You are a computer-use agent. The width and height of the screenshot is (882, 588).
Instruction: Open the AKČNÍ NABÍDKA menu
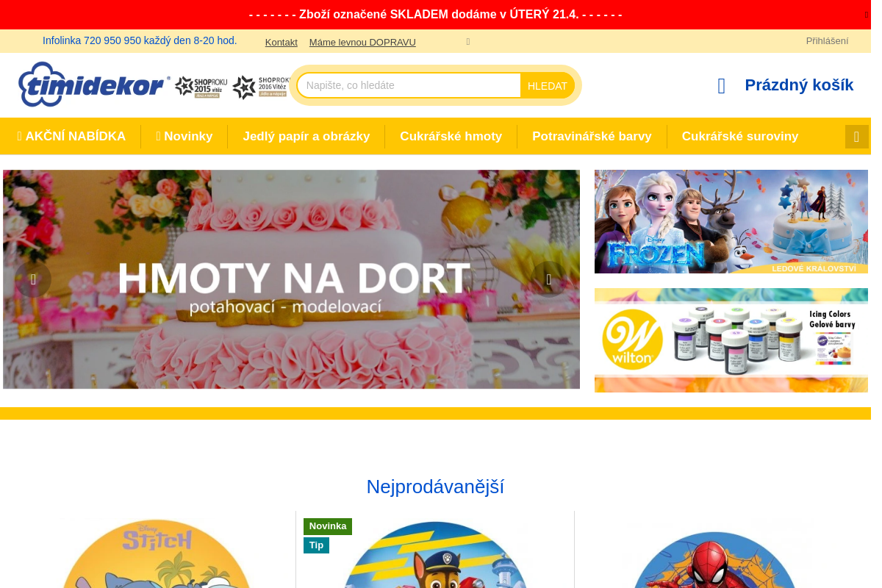pyautogui.click(x=71, y=136)
